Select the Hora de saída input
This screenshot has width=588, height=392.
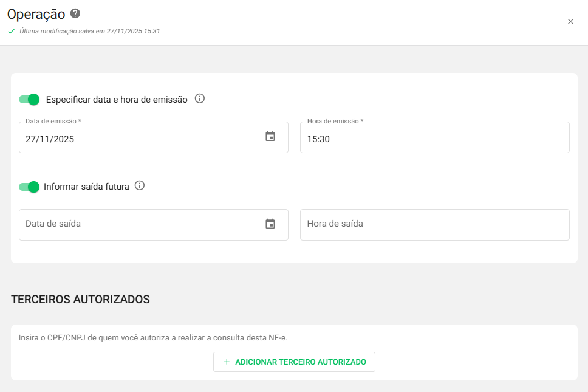(x=434, y=224)
